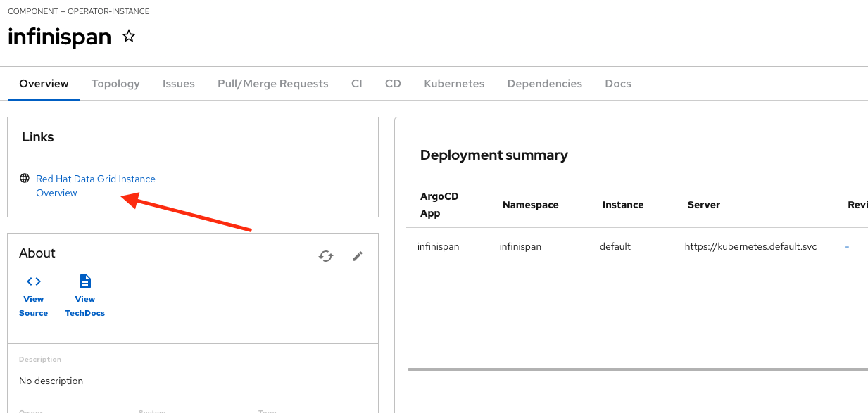Click the View TechDocs document icon

[85, 281]
